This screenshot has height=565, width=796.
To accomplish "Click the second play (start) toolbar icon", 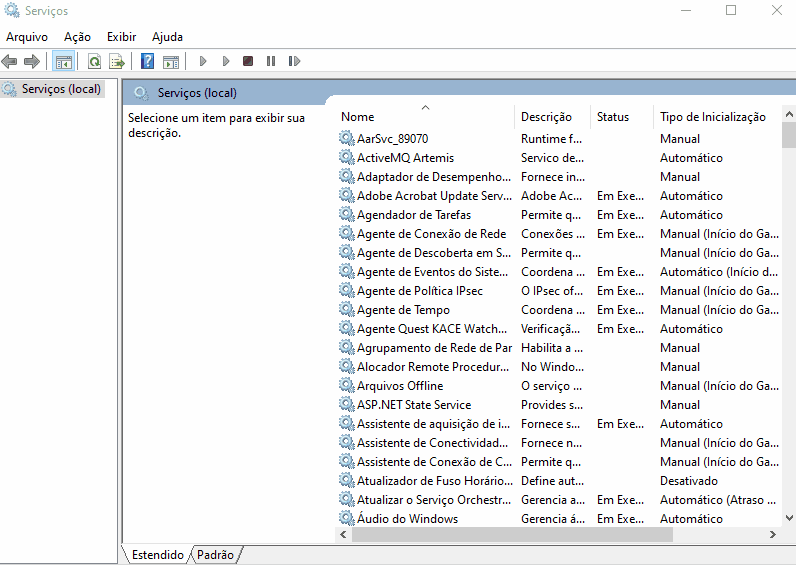I will pyautogui.click(x=226, y=61).
